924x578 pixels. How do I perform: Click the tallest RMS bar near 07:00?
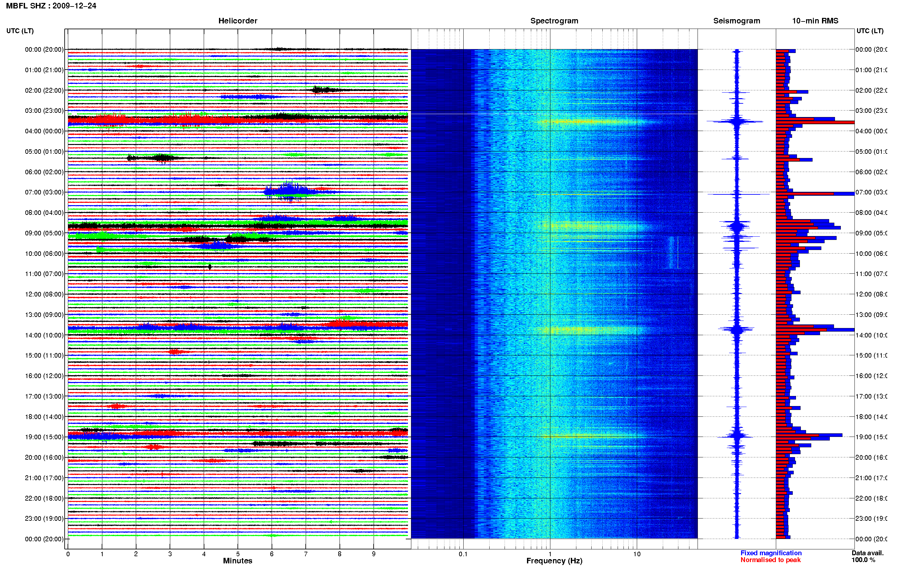(x=815, y=194)
